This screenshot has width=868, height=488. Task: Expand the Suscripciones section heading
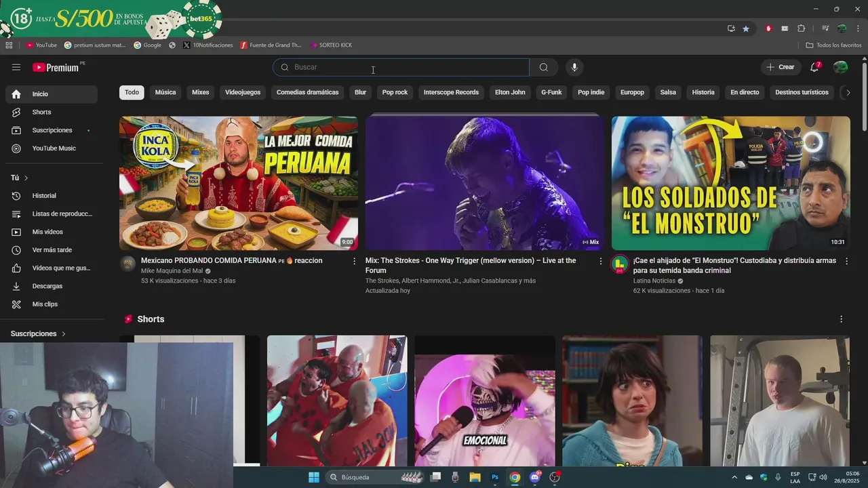[x=38, y=333]
